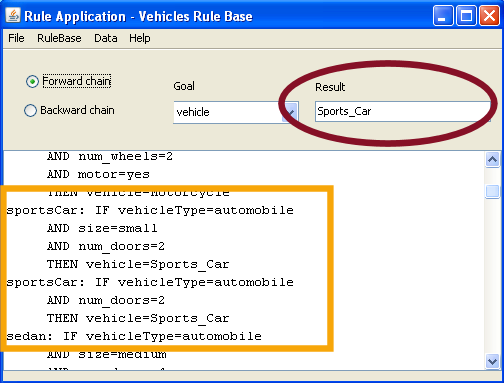Click the scroll down arrow of rules pane
The height and width of the screenshot is (383, 504).
click(492, 361)
